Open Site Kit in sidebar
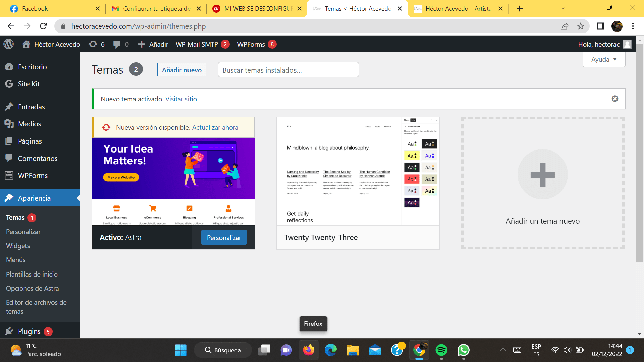 pos(29,84)
